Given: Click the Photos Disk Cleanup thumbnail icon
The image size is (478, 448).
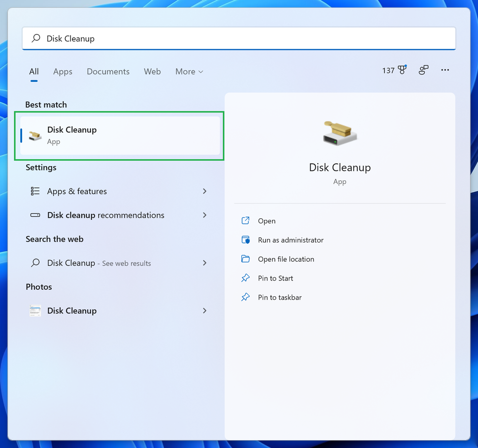Looking at the screenshot, I should pos(34,311).
